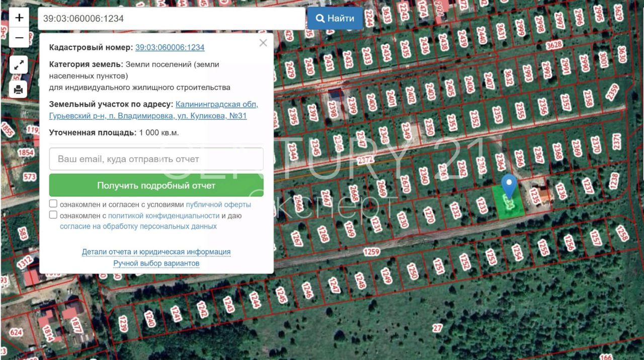
Task: Select map parcel labeled 1258
Action: [x=622, y=233]
